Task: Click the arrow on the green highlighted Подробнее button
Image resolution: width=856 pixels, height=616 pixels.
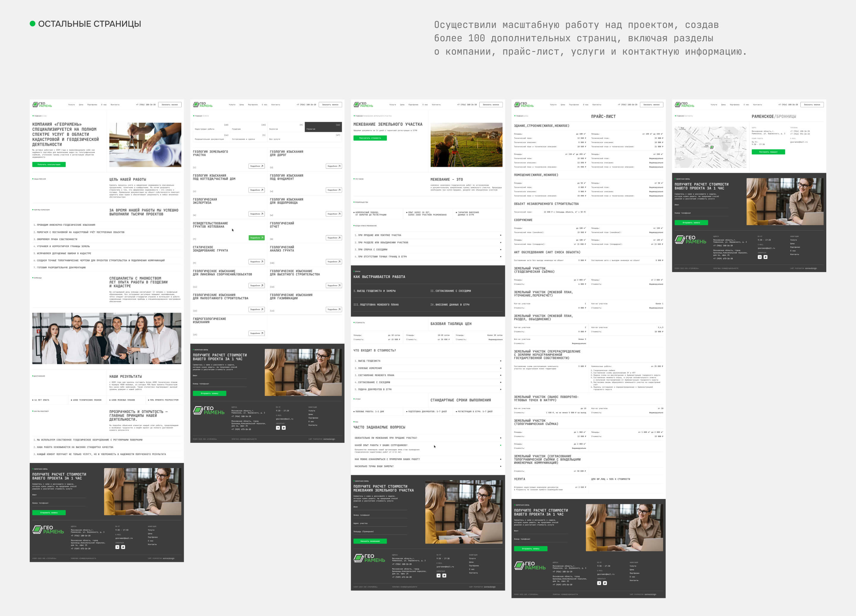Action: pyautogui.click(x=262, y=238)
